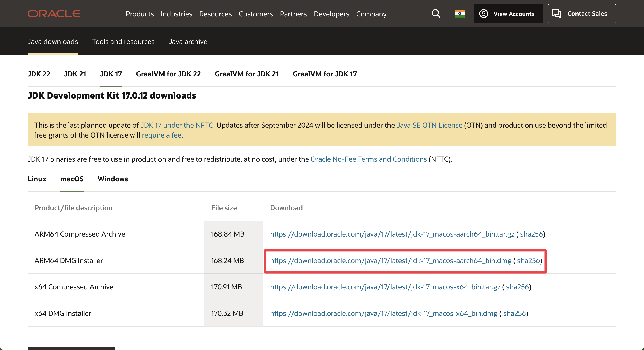The image size is (644, 350).
Task: Open the Developers menu
Action: pyautogui.click(x=331, y=14)
